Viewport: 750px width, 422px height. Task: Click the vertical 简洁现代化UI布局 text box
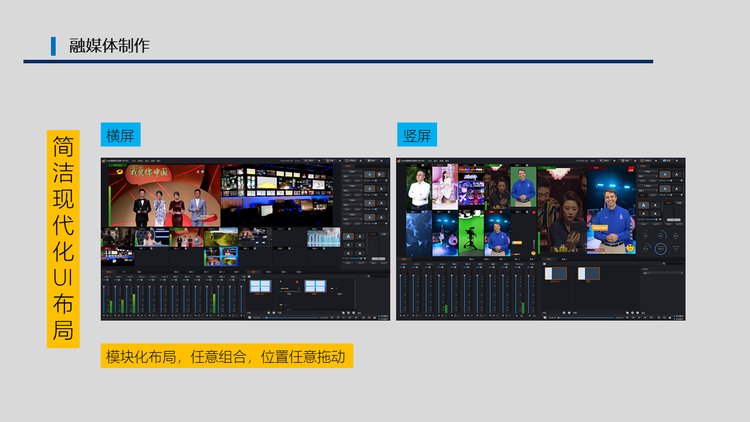[62, 238]
